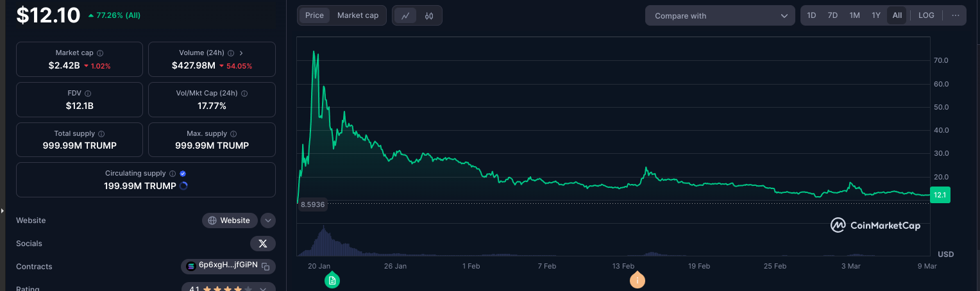The image size is (980, 291).
Task: Select the candlestick chart type icon
Action: [429, 16]
